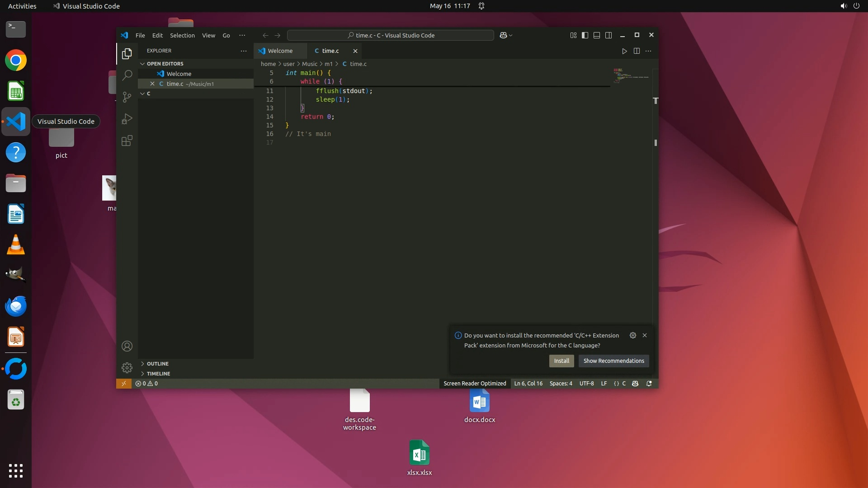Image resolution: width=868 pixels, height=488 pixels.
Task: Click the command center search box
Action: click(x=391, y=35)
